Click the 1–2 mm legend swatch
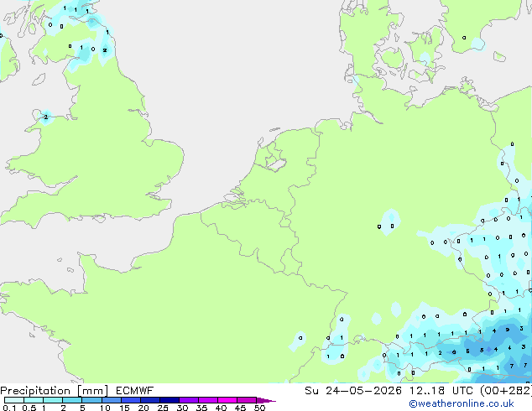The width and height of the screenshot is (532, 411). pos(53,400)
